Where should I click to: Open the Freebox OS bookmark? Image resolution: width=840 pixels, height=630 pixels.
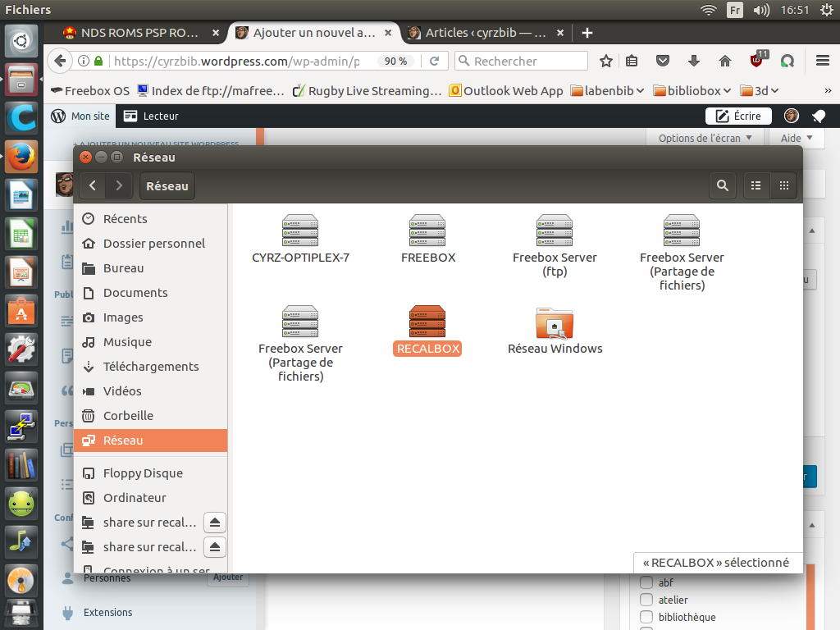pos(90,91)
